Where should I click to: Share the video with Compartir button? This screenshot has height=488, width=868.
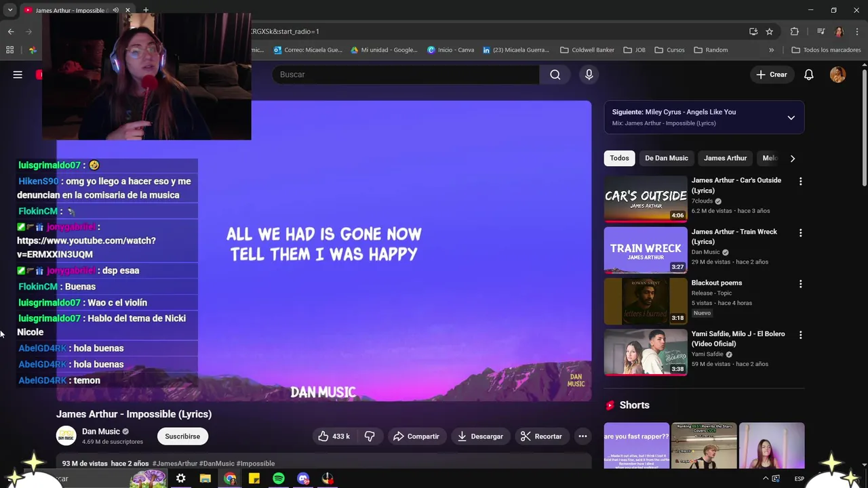pyautogui.click(x=416, y=436)
